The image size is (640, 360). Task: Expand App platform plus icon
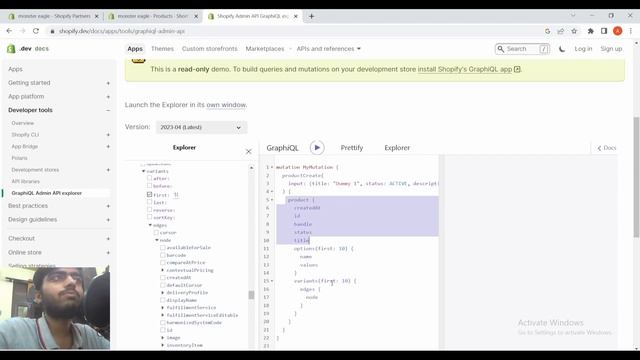pos(108,97)
